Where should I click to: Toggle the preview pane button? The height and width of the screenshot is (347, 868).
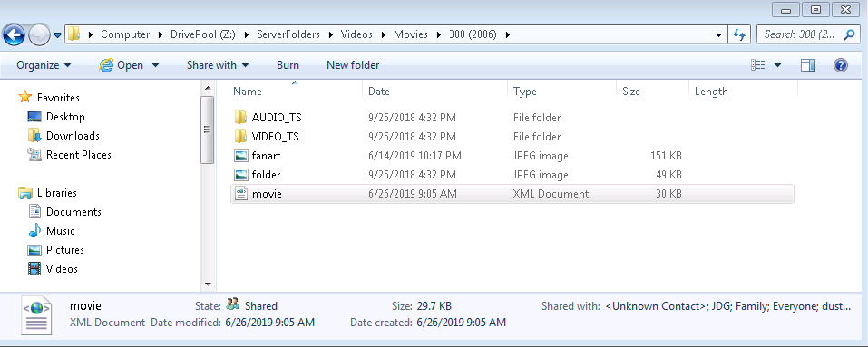pos(808,65)
